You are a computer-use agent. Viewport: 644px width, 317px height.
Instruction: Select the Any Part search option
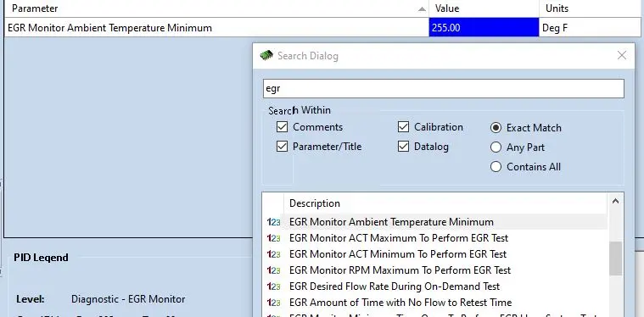[496, 147]
